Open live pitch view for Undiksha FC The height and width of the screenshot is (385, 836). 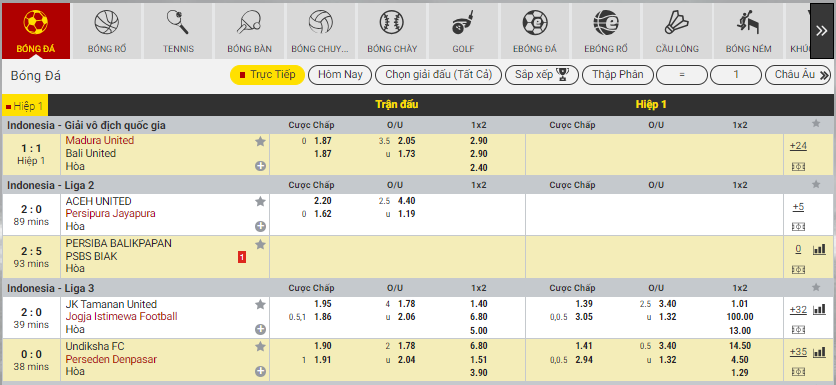click(x=798, y=372)
